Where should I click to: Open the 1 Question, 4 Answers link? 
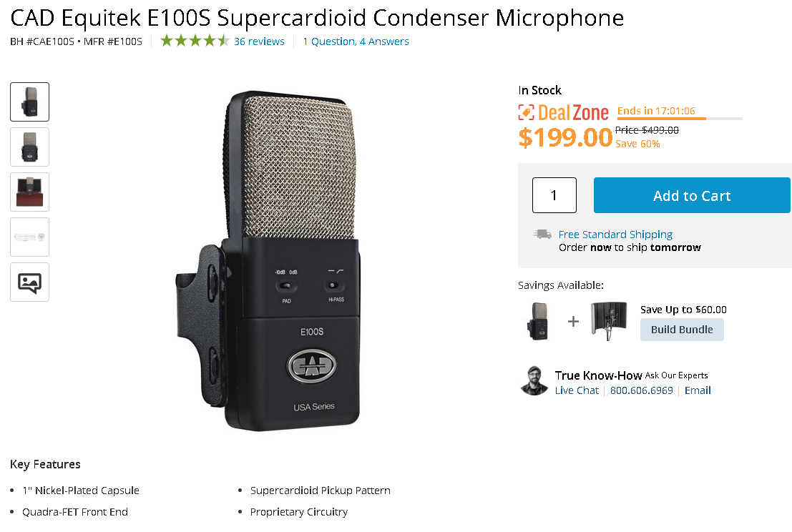click(x=356, y=41)
